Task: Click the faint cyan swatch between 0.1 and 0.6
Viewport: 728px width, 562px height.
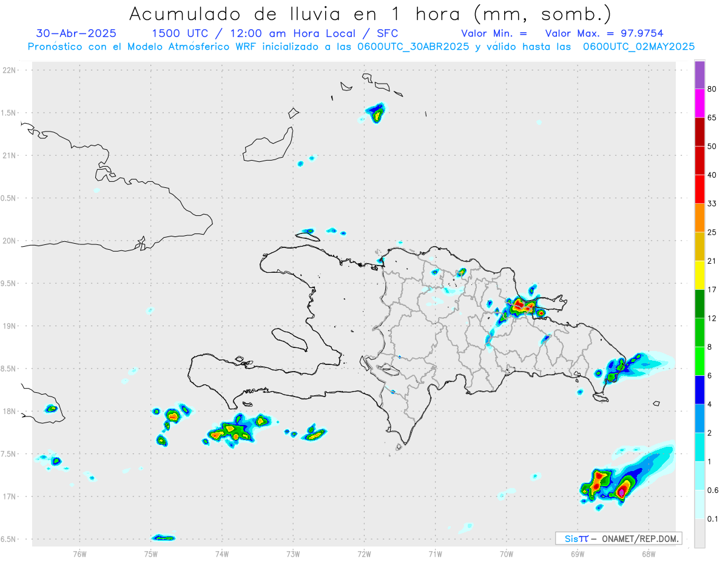Action: [x=699, y=504]
